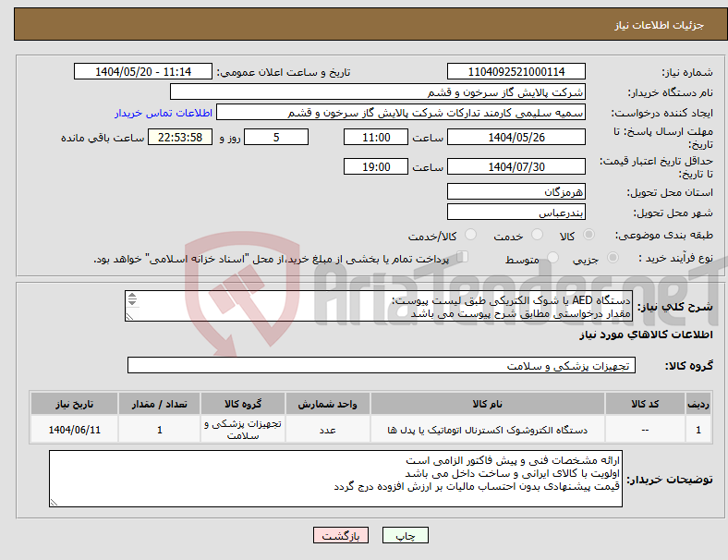Click the نام کالا column header
Viewport: 728px width, 560px height.
488,404
